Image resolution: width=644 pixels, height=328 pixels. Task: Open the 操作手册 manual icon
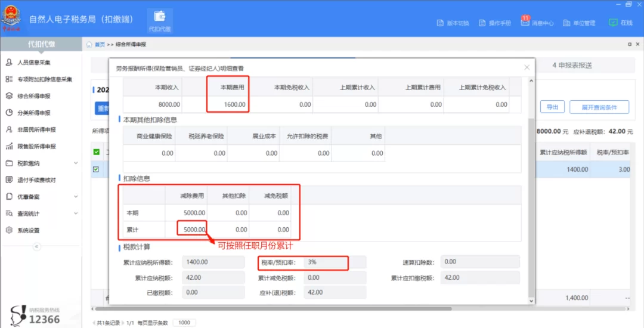click(482, 23)
